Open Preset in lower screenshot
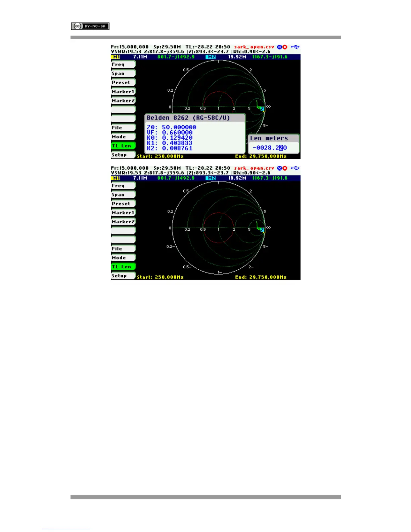The width and height of the screenshot is (411, 532). (x=123, y=204)
